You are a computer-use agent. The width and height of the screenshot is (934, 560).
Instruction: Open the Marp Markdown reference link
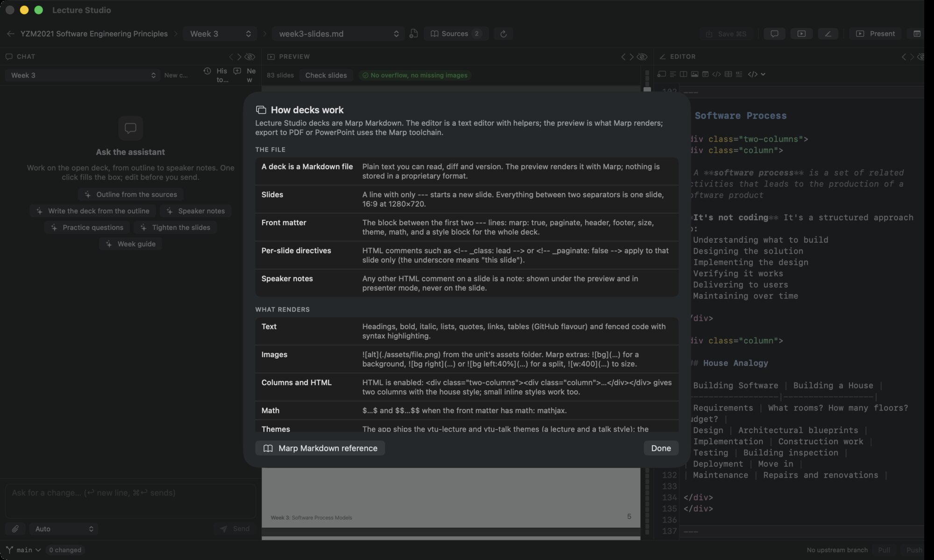(x=320, y=448)
